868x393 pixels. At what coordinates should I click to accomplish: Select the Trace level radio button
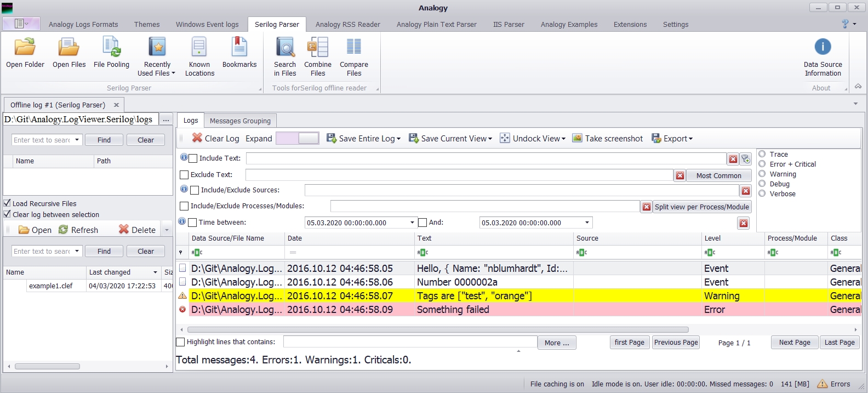click(762, 154)
